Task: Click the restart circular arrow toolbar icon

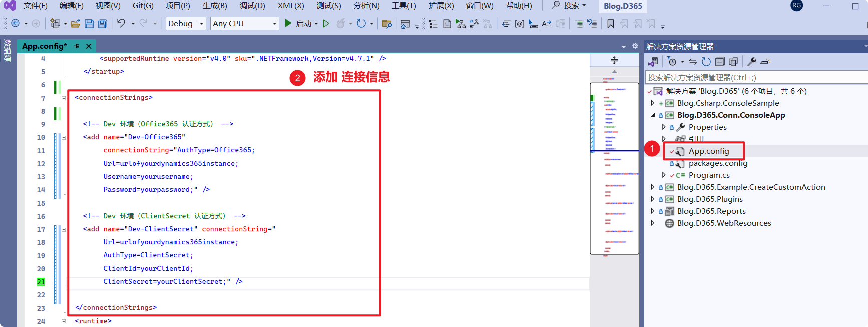Action: coord(361,23)
